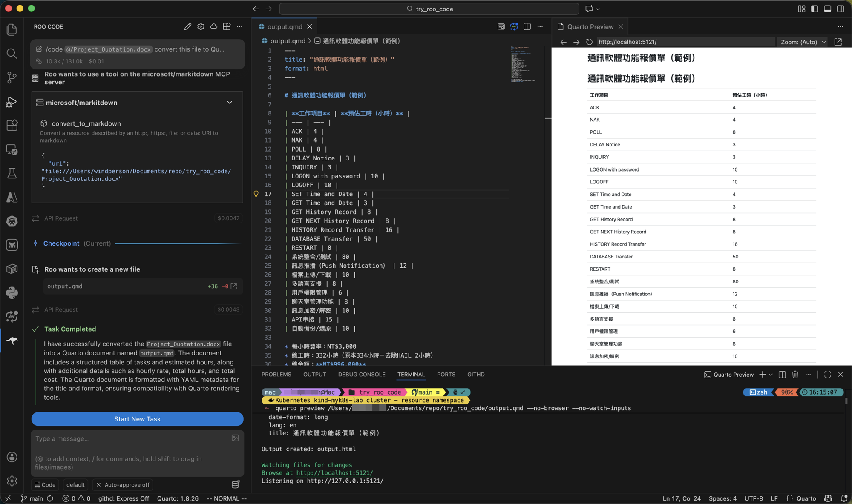Image resolution: width=852 pixels, height=504 pixels.
Task: Open the localhost:5121 link in terminal
Action: [x=334, y=473]
